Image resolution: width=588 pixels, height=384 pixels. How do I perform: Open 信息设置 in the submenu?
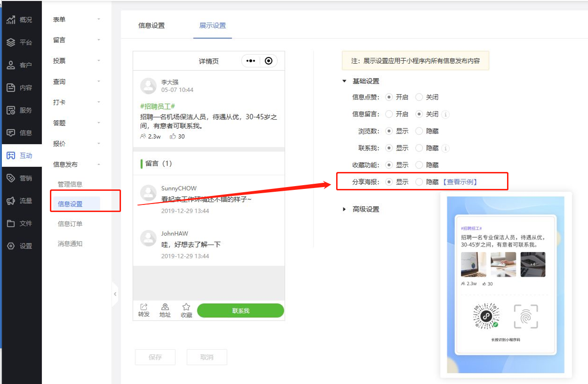pyautogui.click(x=70, y=204)
